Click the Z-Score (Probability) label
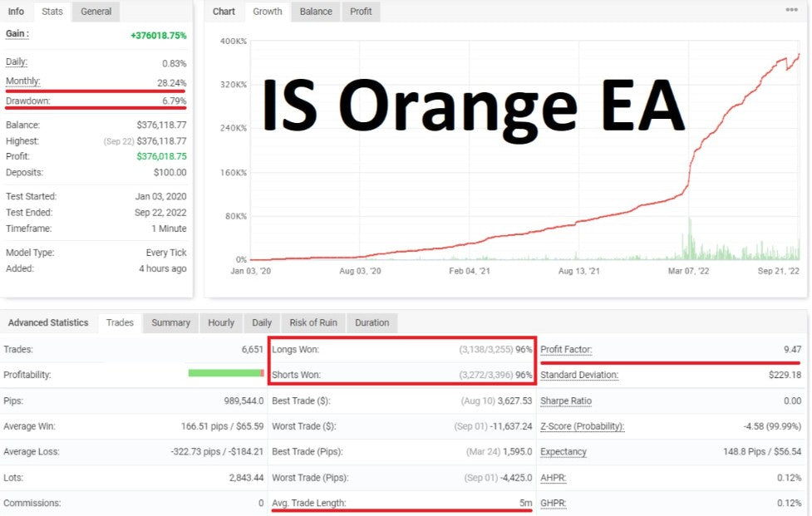Image resolution: width=812 pixels, height=516 pixels. (x=582, y=426)
